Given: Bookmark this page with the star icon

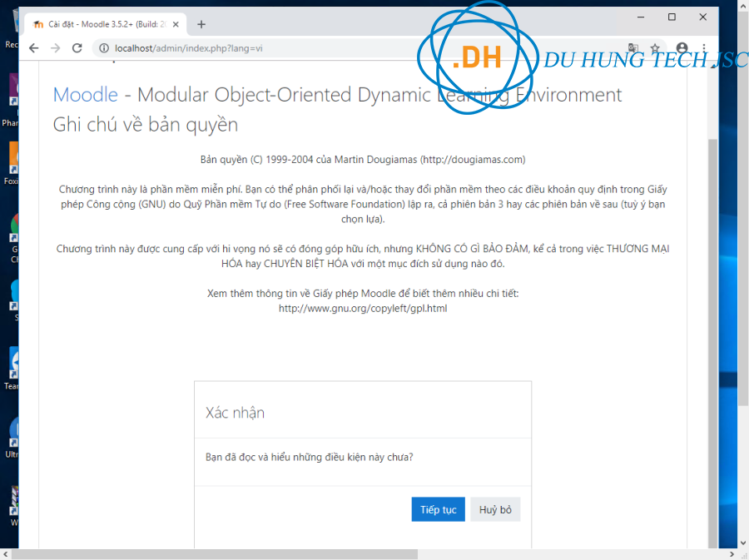Looking at the screenshot, I should point(656,48).
